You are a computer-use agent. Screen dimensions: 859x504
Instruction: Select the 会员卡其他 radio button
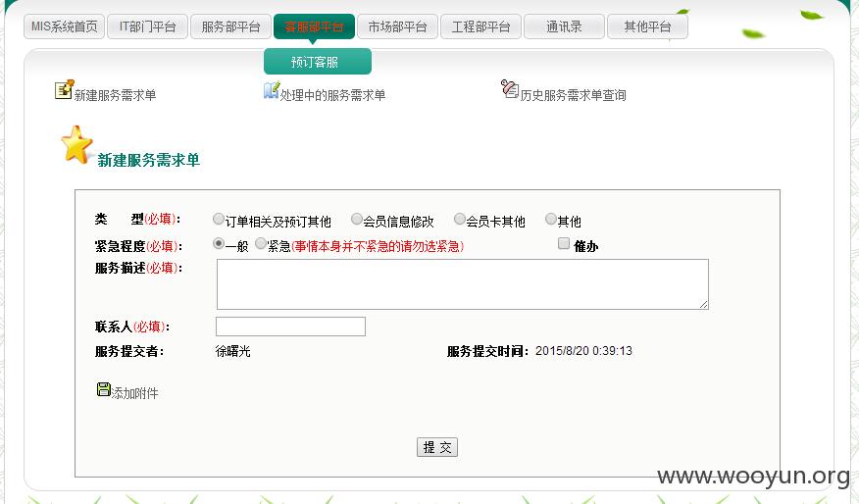[x=460, y=219]
